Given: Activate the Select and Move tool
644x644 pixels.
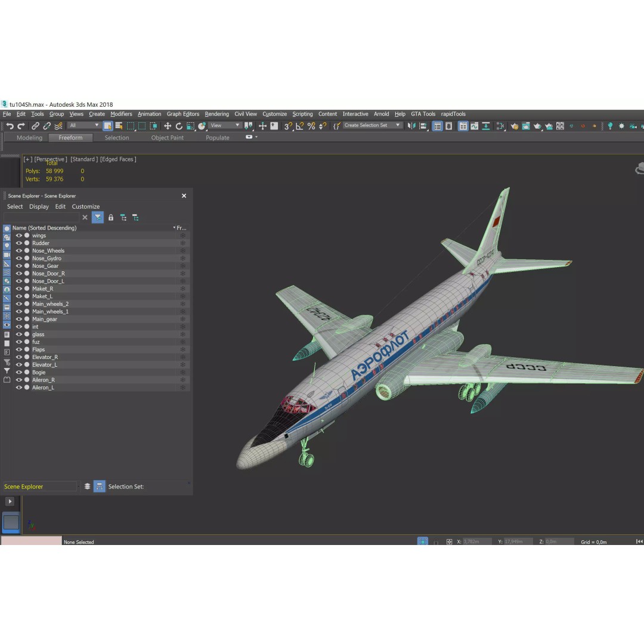Looking at the screenshot, I should [x=168, y=126].
